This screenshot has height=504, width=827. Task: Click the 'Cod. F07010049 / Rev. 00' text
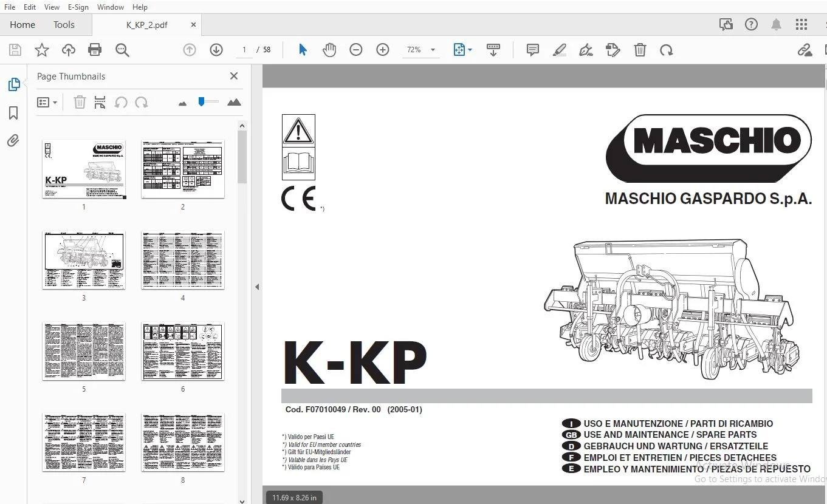click(333, 409)
